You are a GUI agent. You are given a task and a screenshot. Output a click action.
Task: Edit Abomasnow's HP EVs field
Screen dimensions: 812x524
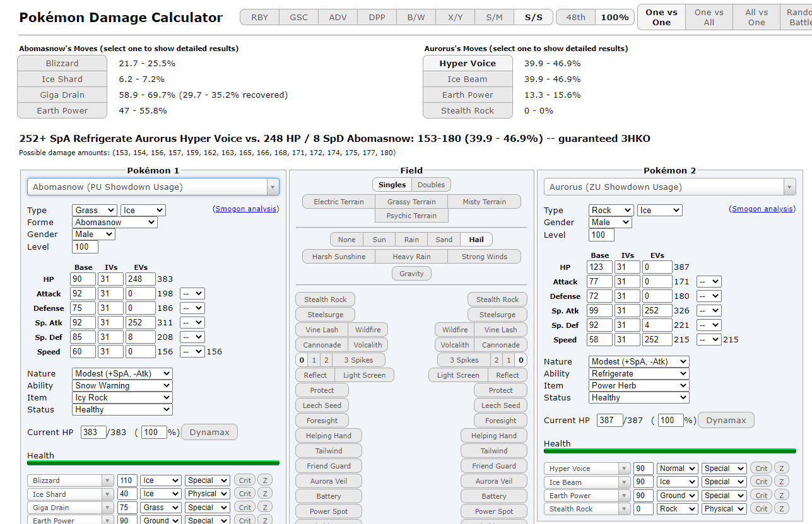(140, 279)
